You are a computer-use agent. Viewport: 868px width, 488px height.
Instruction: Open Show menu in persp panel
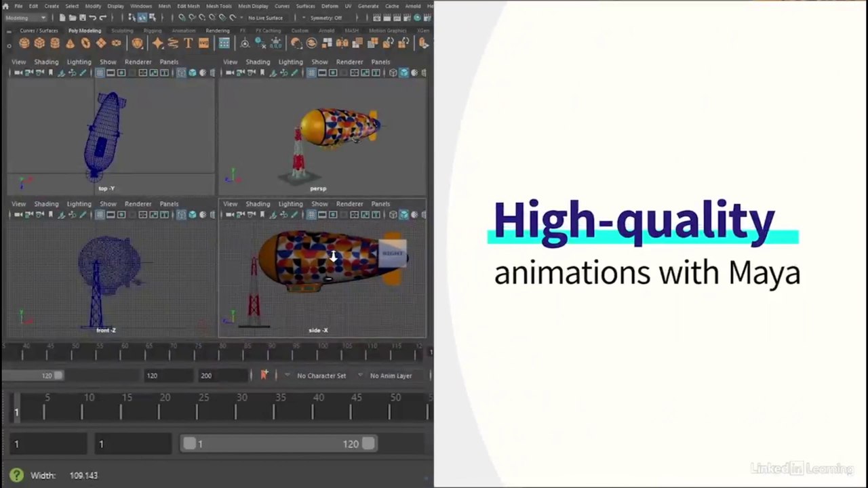(x=319, y=62)
